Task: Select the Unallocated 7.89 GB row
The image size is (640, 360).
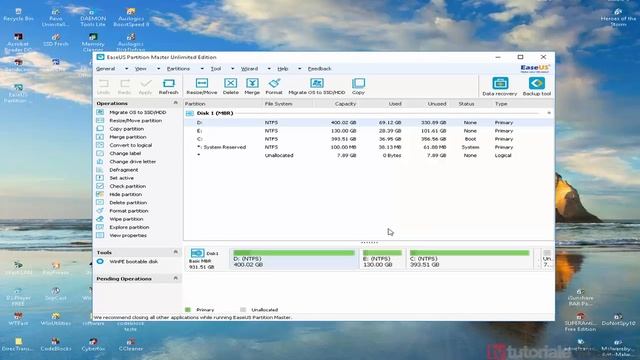Action: tap(369, 156)
